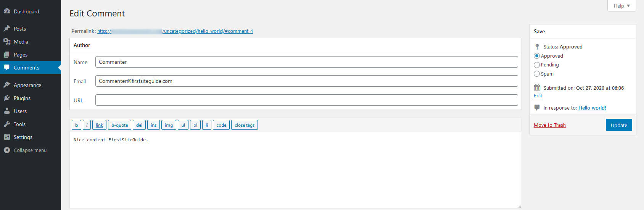Image resolution: width=644 pixels, height=210 pixels.
Task: Click the Edit Comment page heading
Action: click(x=97, y=13)
